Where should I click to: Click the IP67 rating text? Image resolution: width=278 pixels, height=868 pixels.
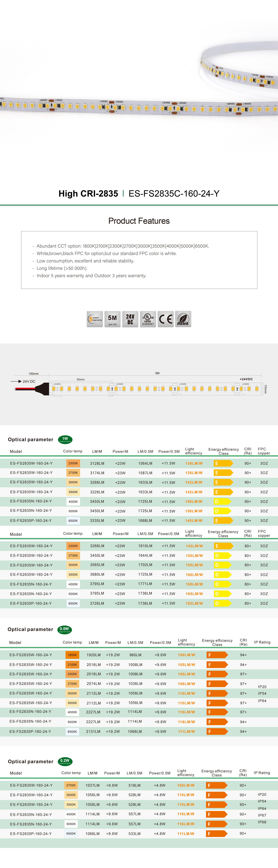[262, 815]
